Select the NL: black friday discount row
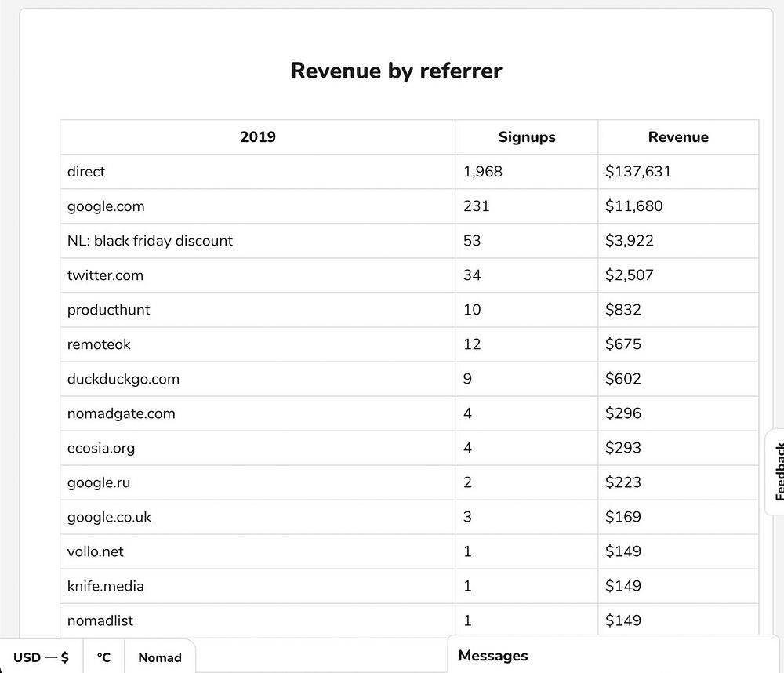Image resolution: width=784 pixels, height=673 pixels. pyautogui.click(x=150, y=241)
